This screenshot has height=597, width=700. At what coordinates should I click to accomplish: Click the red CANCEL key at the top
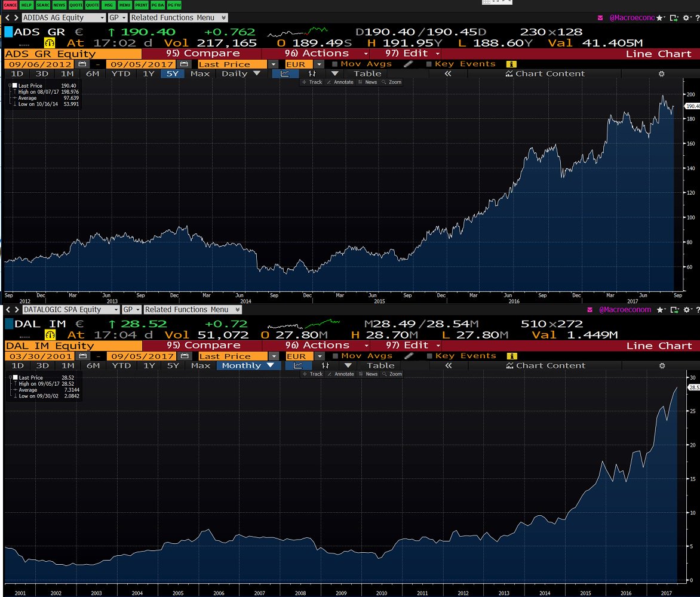click(x=10, y=5)
